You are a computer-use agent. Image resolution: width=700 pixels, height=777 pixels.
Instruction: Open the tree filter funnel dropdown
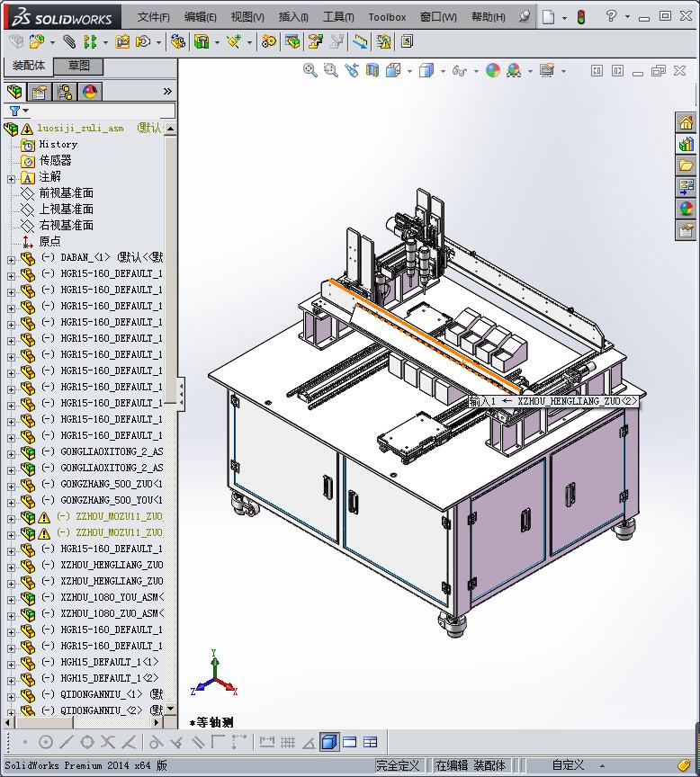pos(19,111)
